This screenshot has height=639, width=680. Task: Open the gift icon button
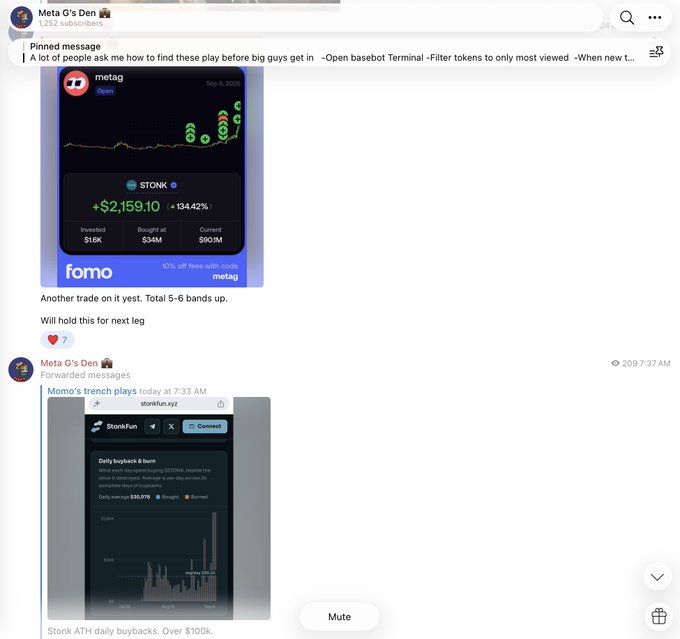point(658,616)
